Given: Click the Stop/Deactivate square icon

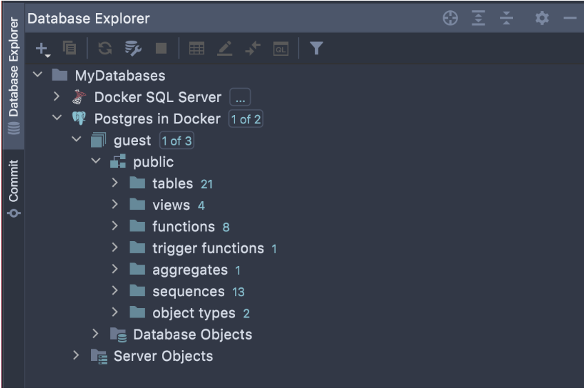Looking at the screenshot, I should [x=161, y=48].
